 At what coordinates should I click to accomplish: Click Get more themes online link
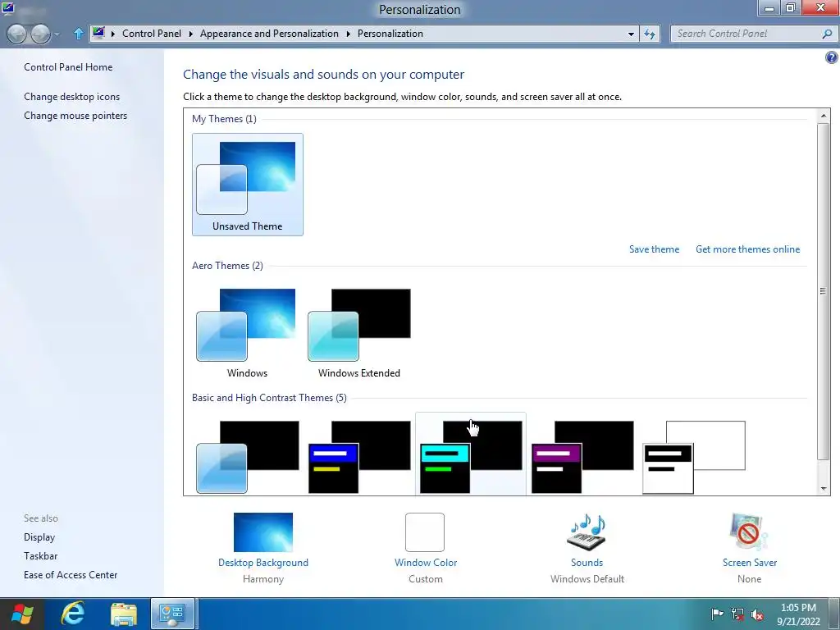point(747,249)
